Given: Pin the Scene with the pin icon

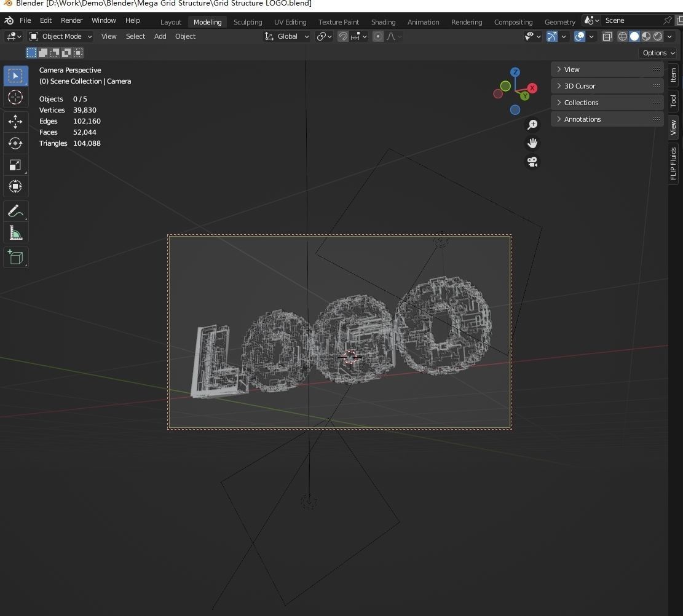Looking at the screenshot, I should tap(667, 20).
